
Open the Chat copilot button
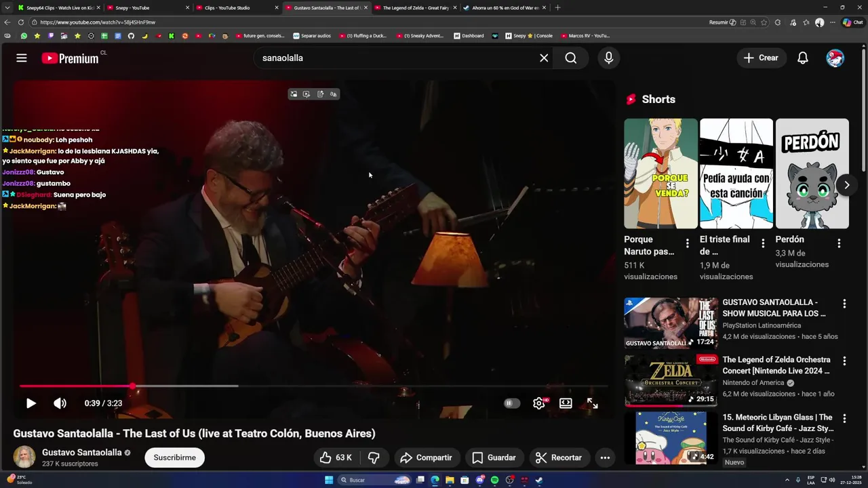point(852,22)
